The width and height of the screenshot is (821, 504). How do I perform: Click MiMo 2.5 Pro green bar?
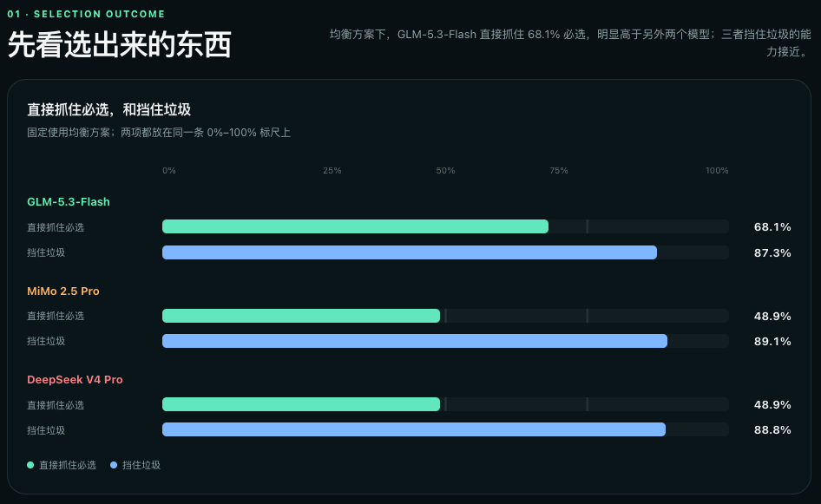[301, 316]
